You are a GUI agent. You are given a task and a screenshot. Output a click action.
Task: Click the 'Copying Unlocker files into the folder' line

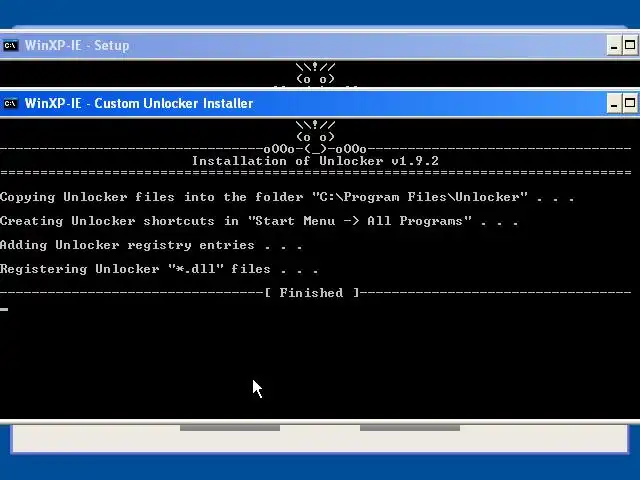pyautogui.click(x=287, y=197)
